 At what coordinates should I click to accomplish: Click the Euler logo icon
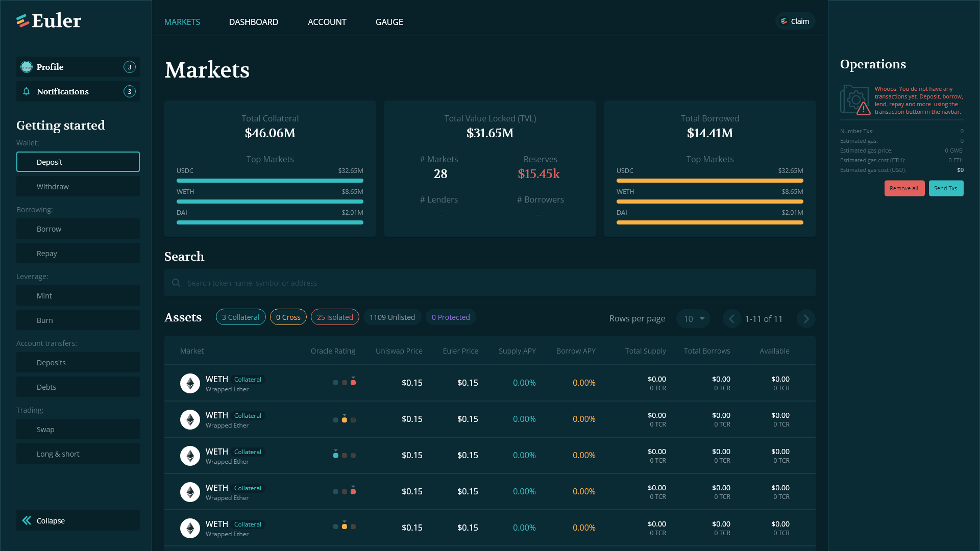point(22,21)
